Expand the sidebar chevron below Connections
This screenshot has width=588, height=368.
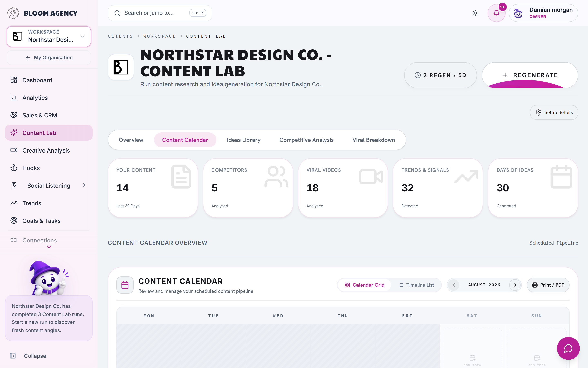(49, 247)
